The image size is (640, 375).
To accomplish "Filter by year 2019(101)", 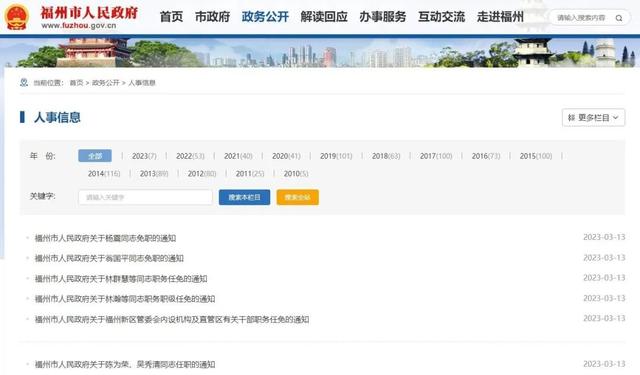I will [x=336, y=156].
